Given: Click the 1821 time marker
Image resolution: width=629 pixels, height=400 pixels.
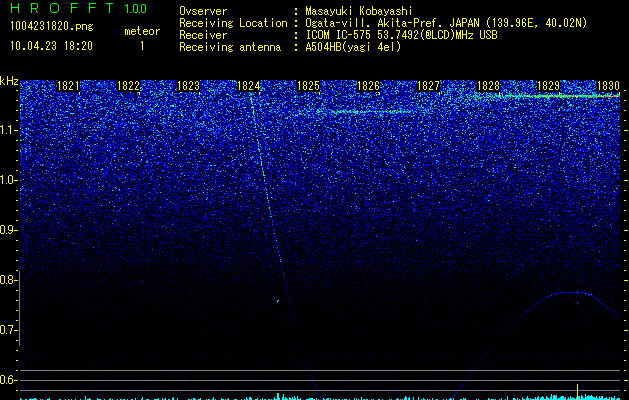Looking at the screenshot, I should point(68,86).
